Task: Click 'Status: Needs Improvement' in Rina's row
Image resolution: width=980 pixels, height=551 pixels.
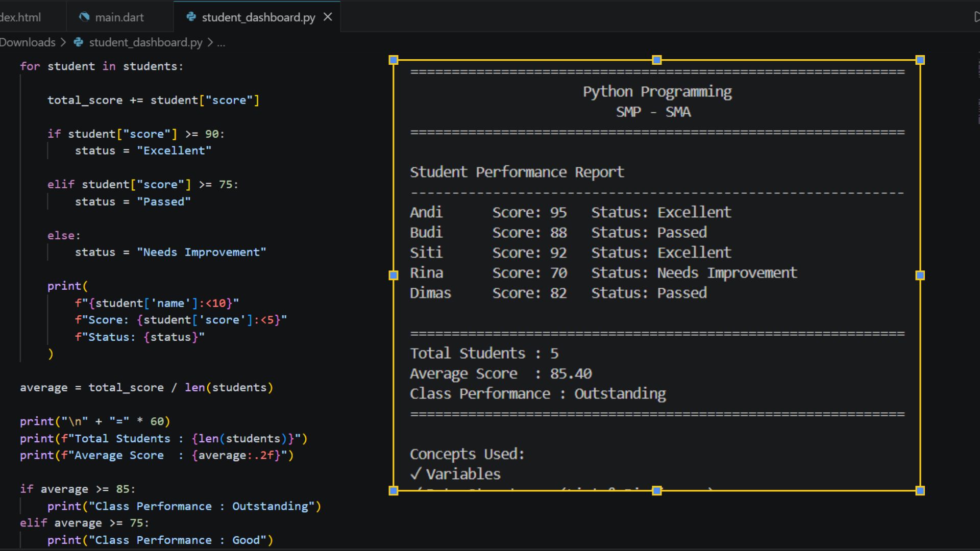Action: tap(694, 273)
